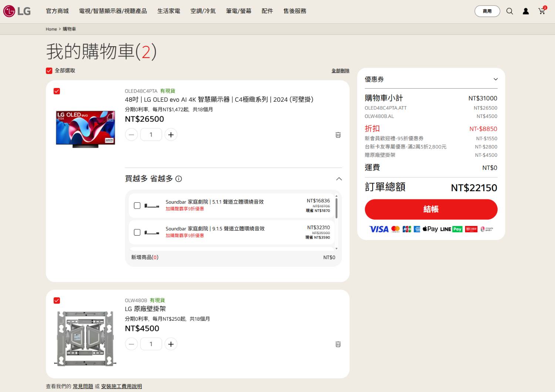Screen dimensions: 555x392
Task: Click the add-on list scrollbar thumb
Action: coord(336,208)
